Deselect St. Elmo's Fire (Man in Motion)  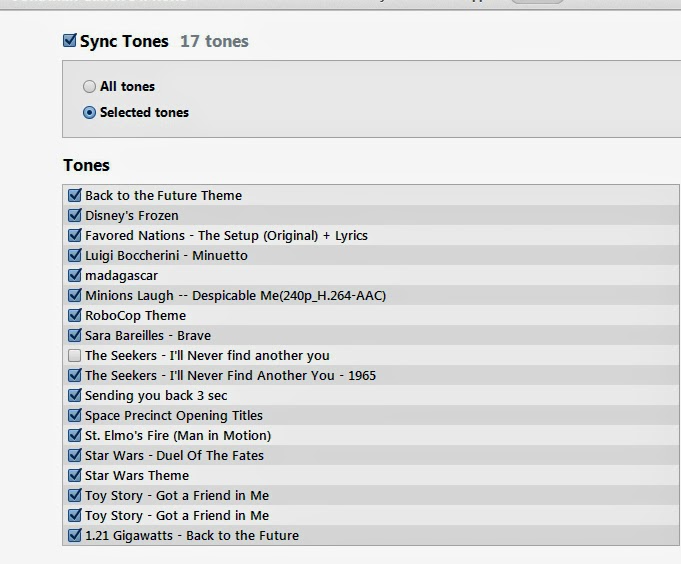coord(75,436)
